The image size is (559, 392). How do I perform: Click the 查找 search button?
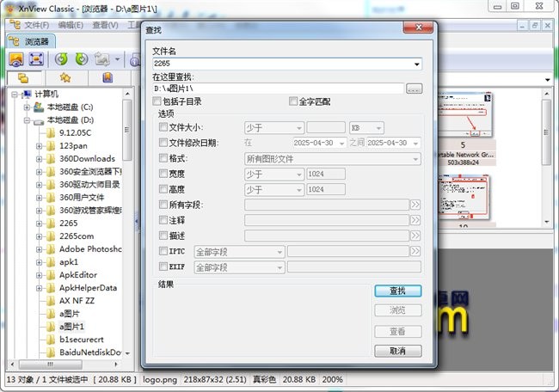(397, 291)
